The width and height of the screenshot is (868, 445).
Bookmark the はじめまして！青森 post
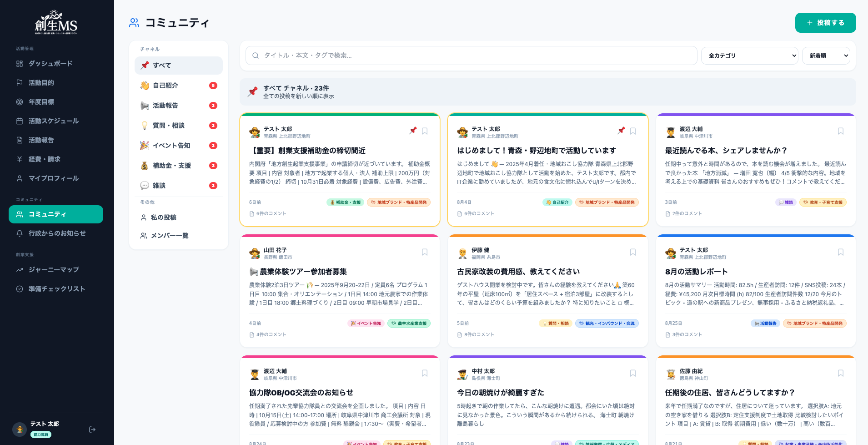point(633,131)
